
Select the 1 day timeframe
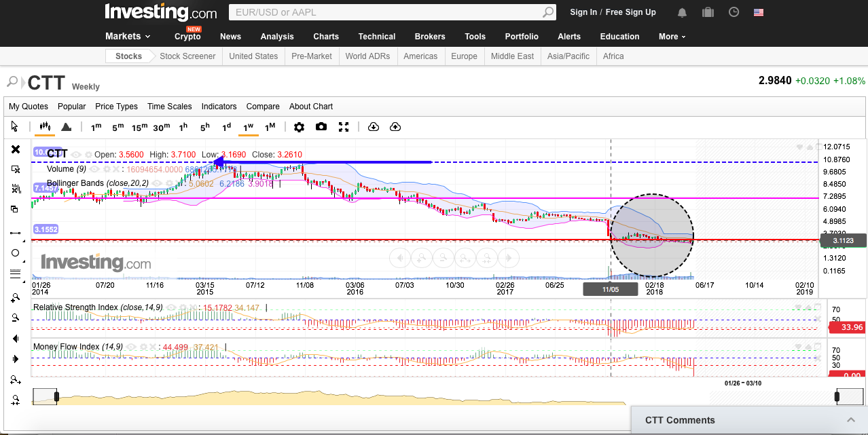(x=227, y=127)
